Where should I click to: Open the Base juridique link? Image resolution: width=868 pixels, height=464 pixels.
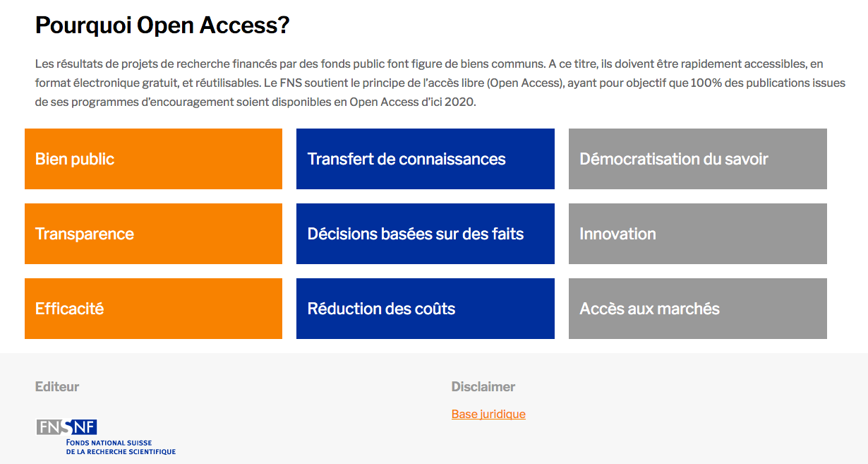click(488, 414)
